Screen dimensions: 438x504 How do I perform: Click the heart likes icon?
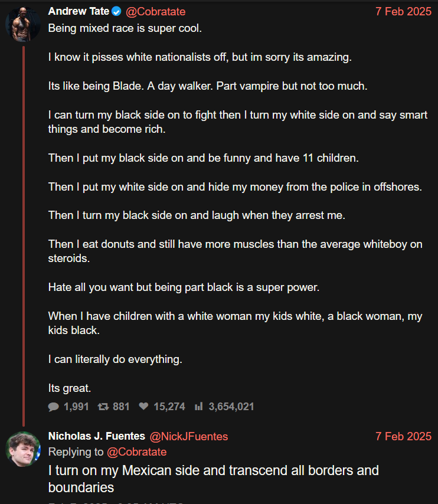(143, 406)
